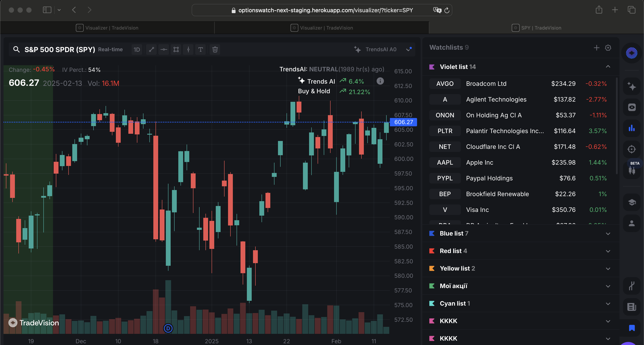Select the 1D timeframe button

coord(137,49)
